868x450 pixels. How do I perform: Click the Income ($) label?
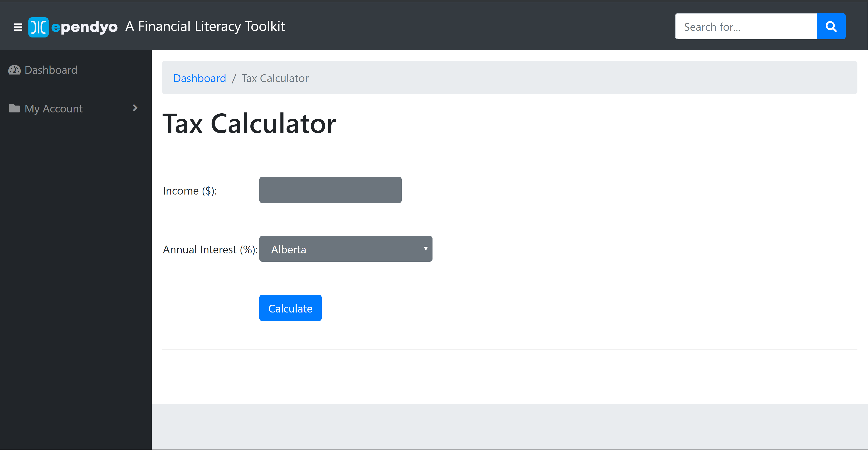point(190,191)
